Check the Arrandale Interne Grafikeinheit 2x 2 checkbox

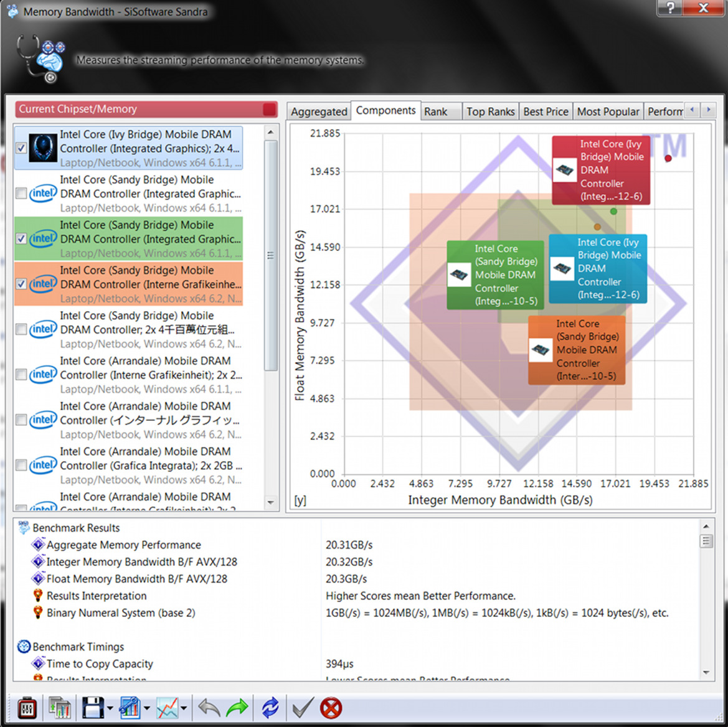tap(21, 375)
